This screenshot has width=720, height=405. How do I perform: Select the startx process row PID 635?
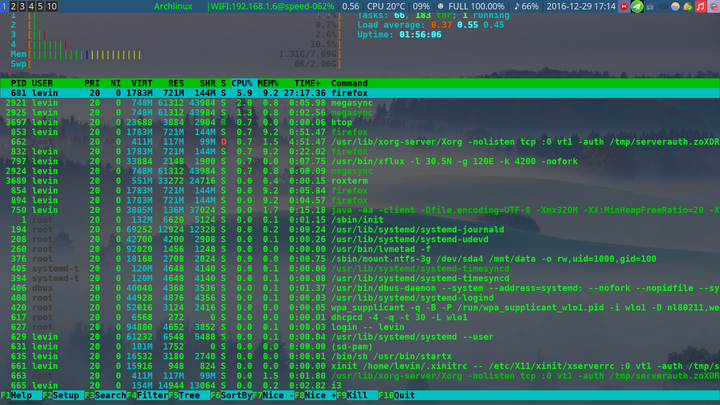click(x=360, y=356)
